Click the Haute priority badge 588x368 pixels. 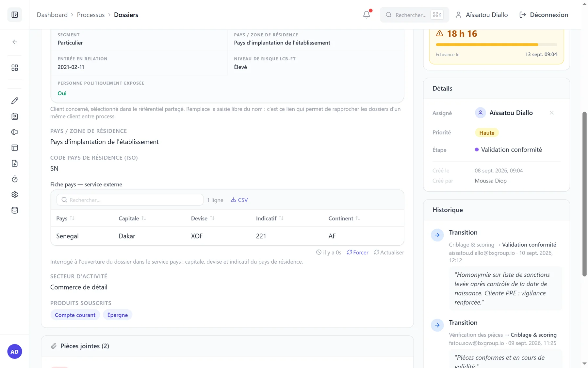pos(487,133)
